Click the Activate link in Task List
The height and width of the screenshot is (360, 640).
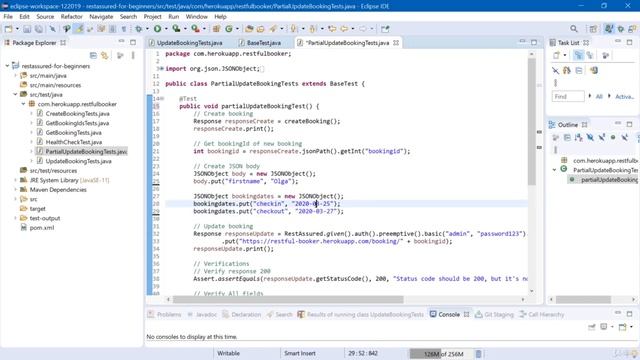pos(624,96)
